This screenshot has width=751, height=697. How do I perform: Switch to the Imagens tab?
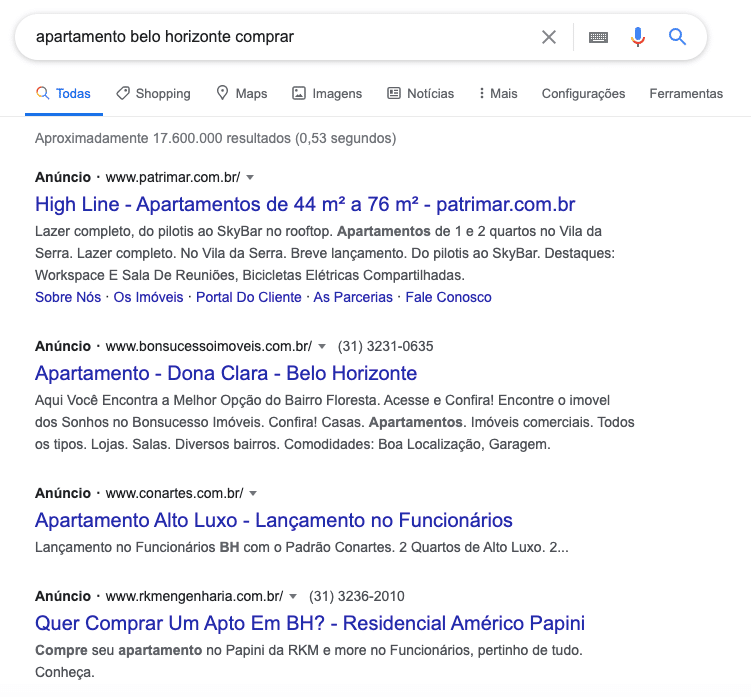pyautogui.click(x=327, y=93)
